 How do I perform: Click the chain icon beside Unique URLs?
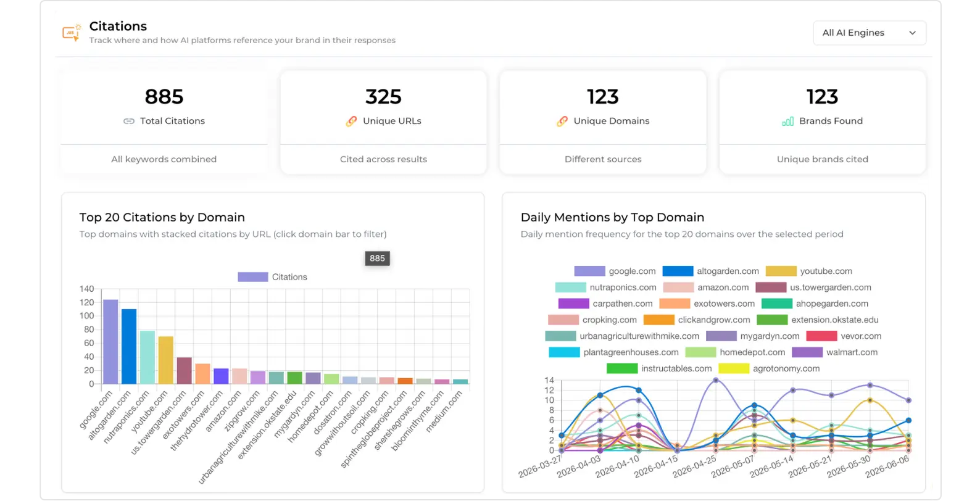[351, 122]
